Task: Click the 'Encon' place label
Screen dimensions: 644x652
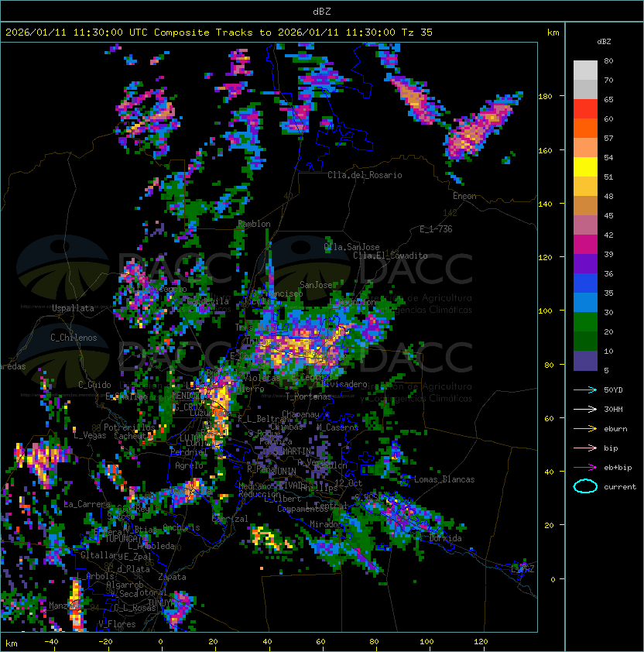Action: [x=464, y=196]
